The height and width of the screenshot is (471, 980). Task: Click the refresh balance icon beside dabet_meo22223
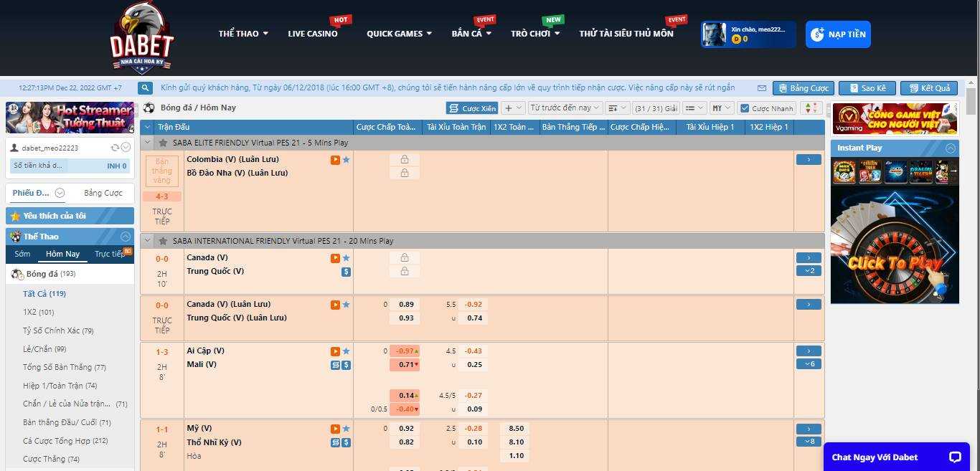(x=115, y=148)
